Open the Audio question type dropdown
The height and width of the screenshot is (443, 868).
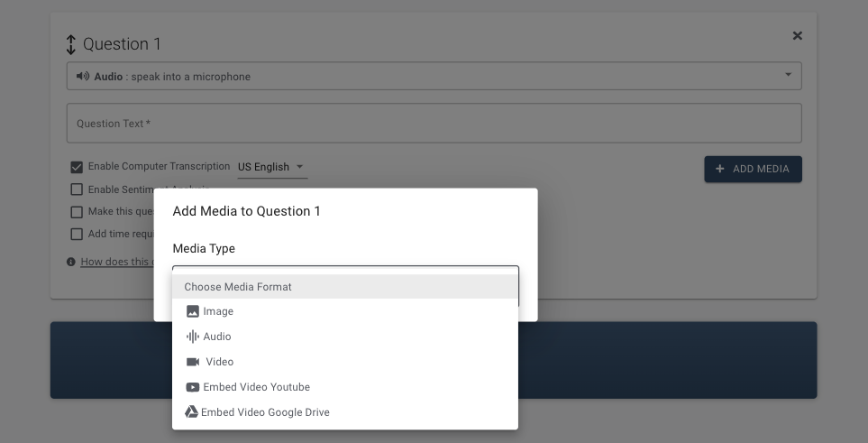click(434, 76)
